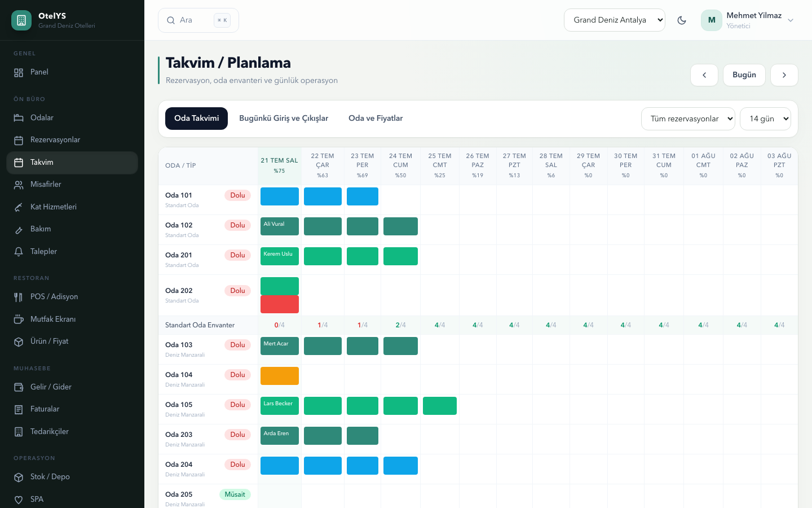Expand Mehmet Yilmaz user menu chevron
Viewport: 812px width, 508px height.
point(791,20)
